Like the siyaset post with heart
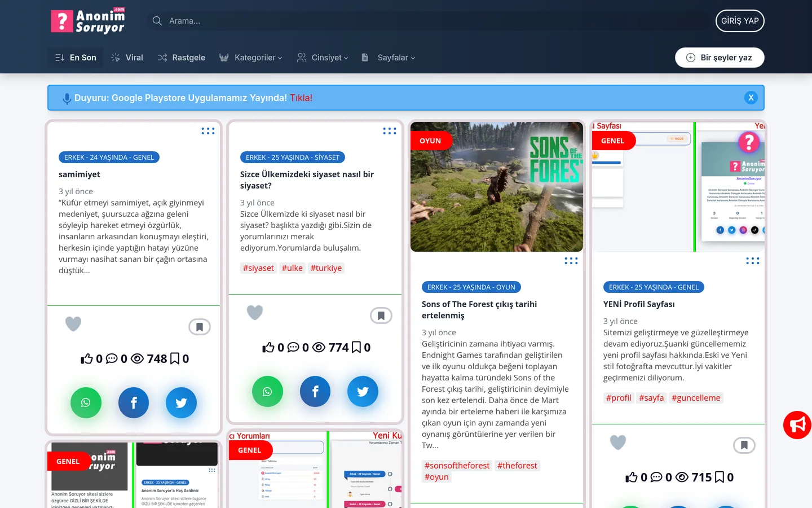The width and height of the screenshot is (812, 508). point(255,313)
